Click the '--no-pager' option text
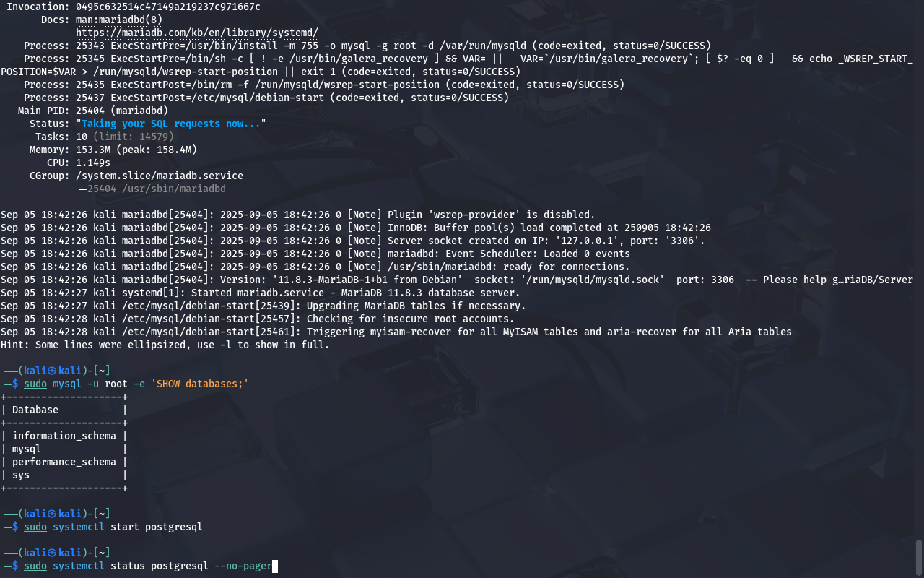 pyautogui.click(x=243, y=566)
